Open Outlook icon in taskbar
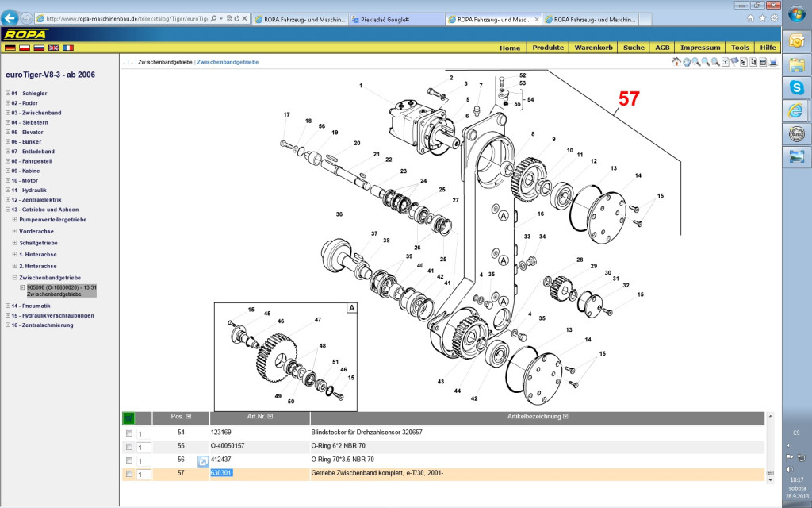The width and height of the screenshot is (812, 508). pos(796,40)
